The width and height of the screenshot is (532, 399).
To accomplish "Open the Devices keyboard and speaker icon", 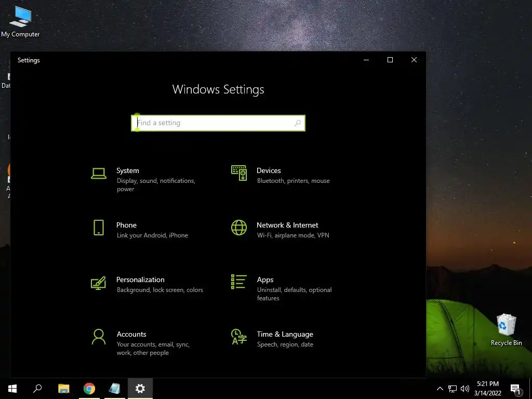I will tap(239, 172).
